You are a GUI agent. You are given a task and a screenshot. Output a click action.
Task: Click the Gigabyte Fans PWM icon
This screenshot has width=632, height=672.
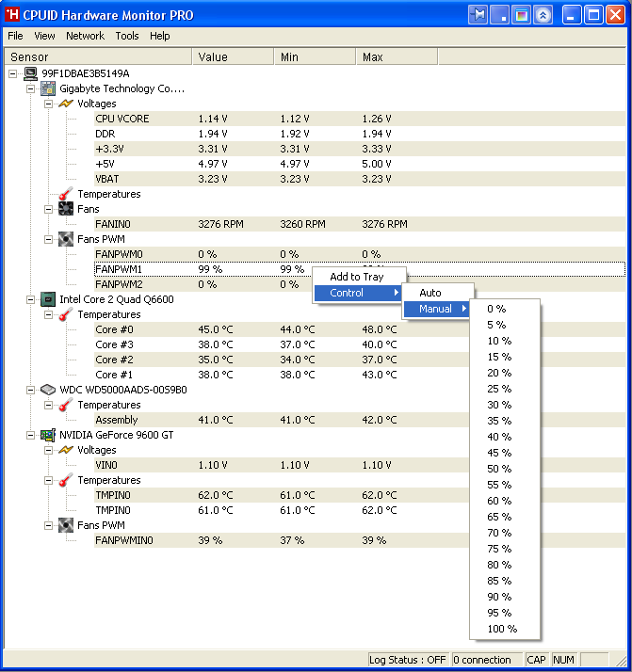66,239
